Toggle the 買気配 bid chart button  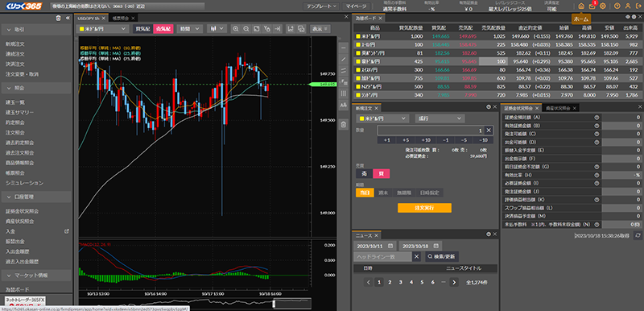click(142, 29)
